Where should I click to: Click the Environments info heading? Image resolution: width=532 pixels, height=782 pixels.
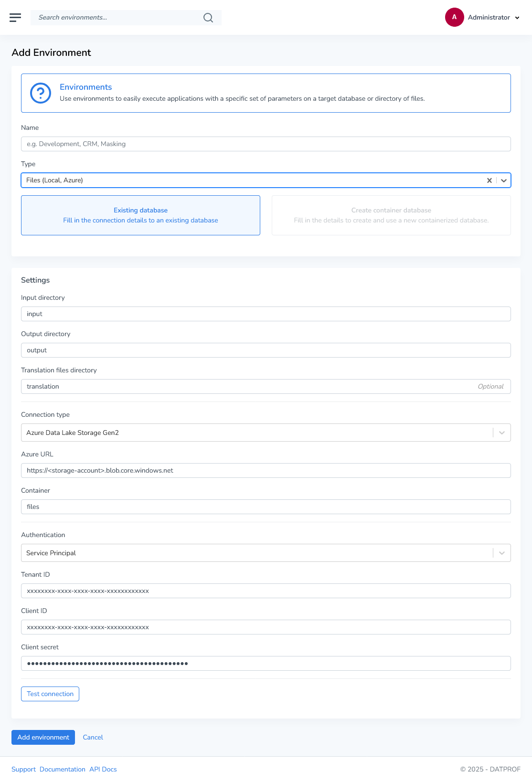coord(86,87)
